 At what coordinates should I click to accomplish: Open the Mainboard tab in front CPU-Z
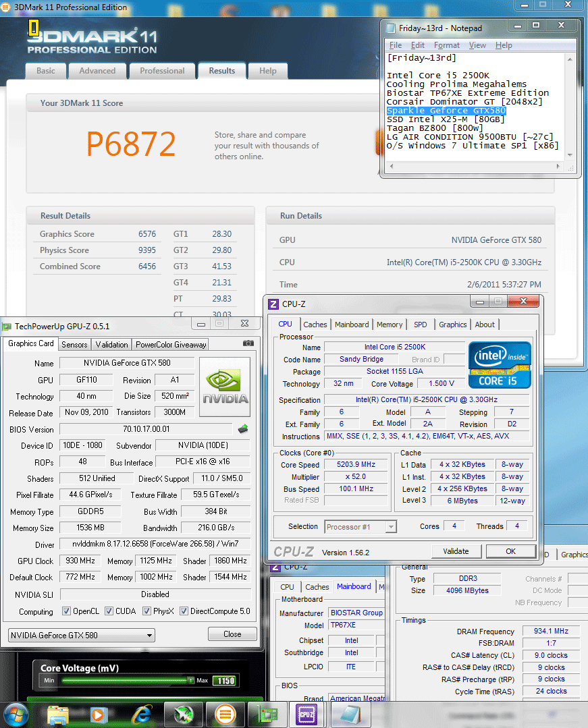coord(352,325)
